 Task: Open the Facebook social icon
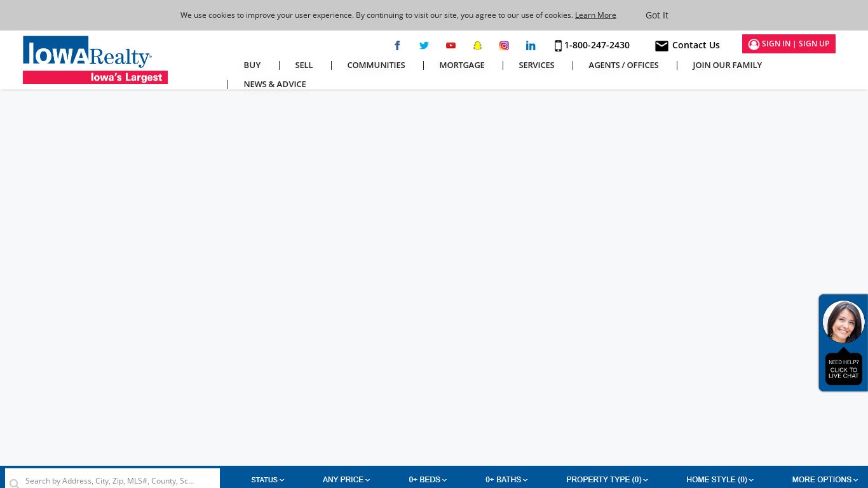click(x=397, y=45)
